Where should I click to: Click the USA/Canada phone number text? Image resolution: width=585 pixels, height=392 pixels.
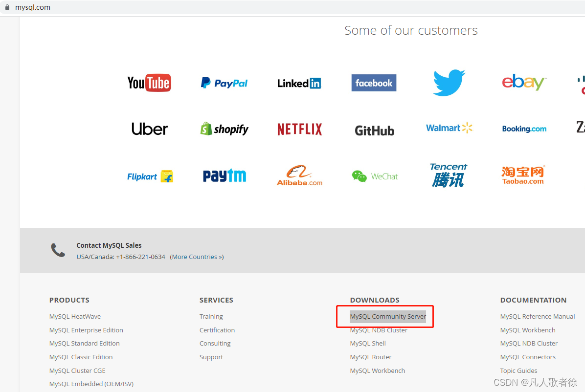(121, 257)
